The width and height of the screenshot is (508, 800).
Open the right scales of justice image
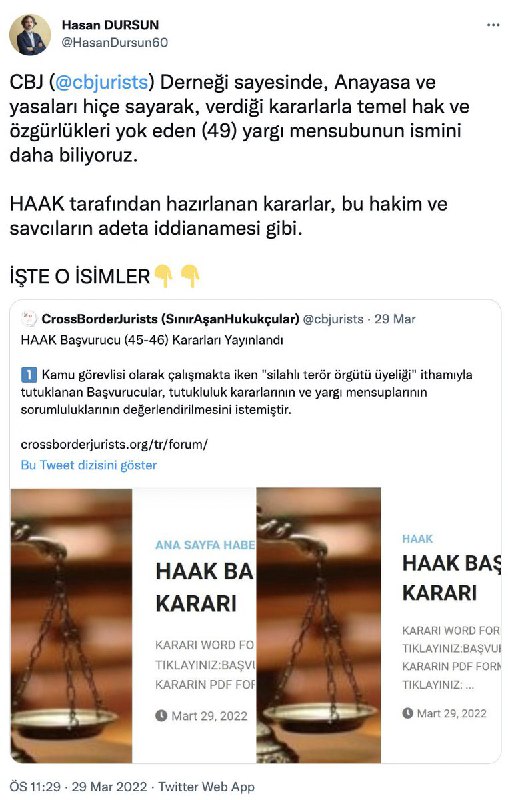point(319,625)
